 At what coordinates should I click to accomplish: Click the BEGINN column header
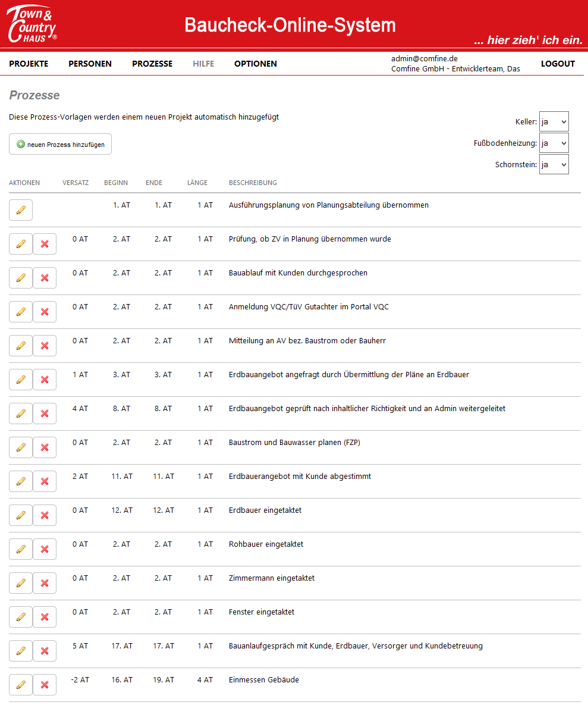click(116, 183)
